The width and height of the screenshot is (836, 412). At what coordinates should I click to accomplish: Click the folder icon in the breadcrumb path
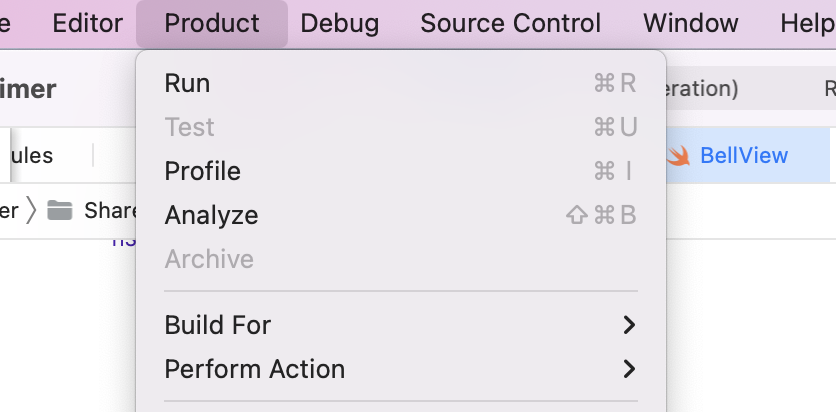[60, 210]
